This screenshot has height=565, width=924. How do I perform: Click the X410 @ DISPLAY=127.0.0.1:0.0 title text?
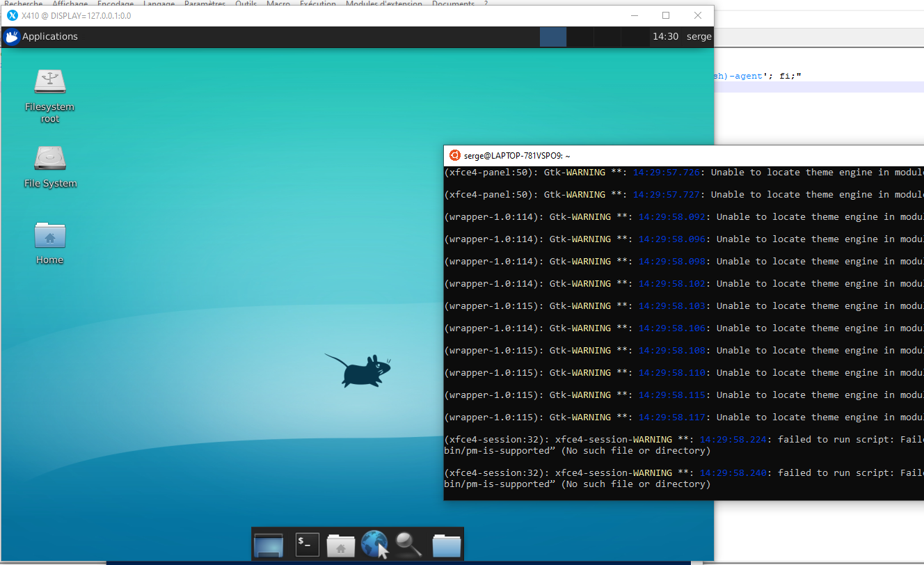pyautogui.click(x=76, y=15)
